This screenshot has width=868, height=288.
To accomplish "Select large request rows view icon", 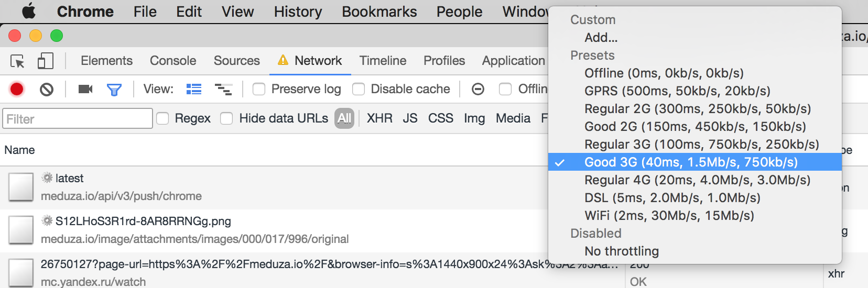I will 194,90.
